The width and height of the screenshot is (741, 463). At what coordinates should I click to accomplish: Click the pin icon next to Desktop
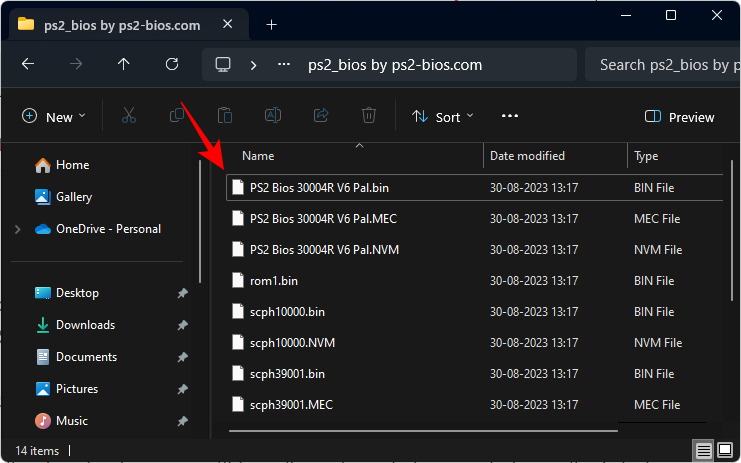[182, 293]
